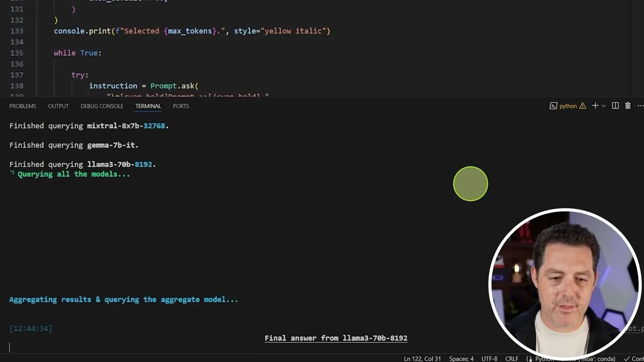Screen dimensions: 644x362
Task: Open the PROBLEMS panel tab
Action: (x=23, y=106)
